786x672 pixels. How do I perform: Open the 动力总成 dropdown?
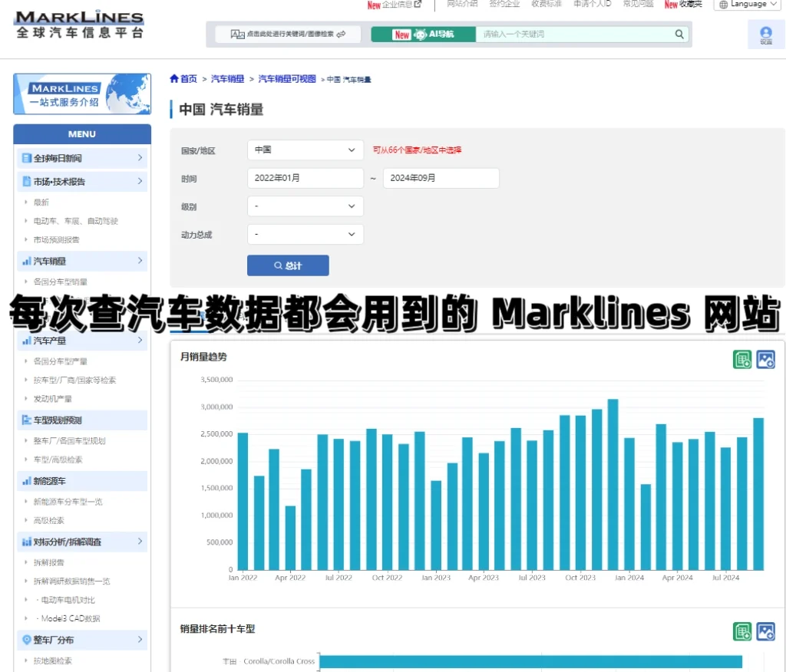point(305,234)
